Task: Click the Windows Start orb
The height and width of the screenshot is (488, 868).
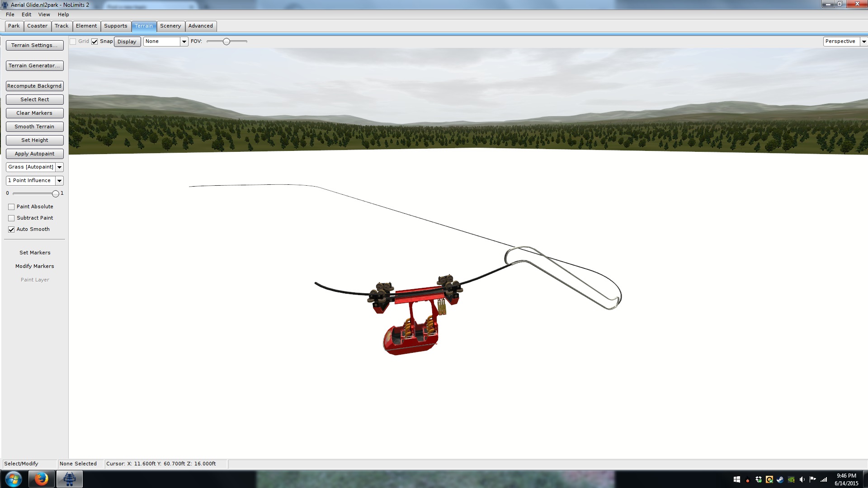Action: pyautogui.click(x=13, y=479)
